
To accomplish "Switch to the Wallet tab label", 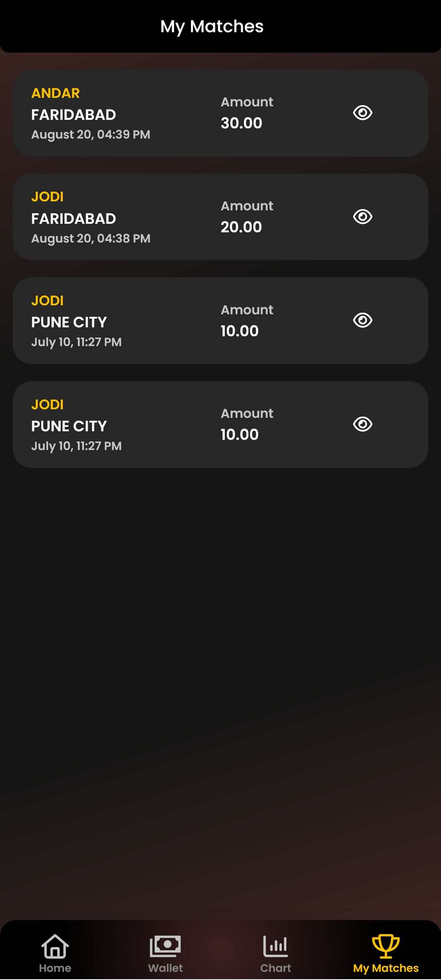I will point(165,968).
